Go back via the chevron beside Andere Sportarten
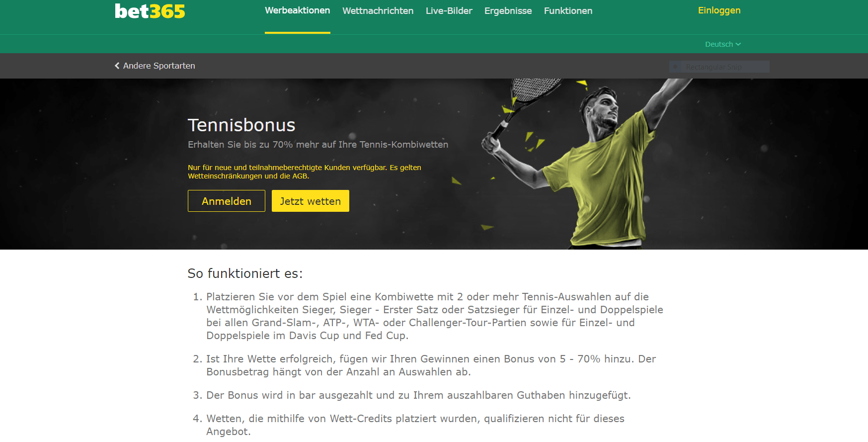868x442 pixels. pos(117,66)
